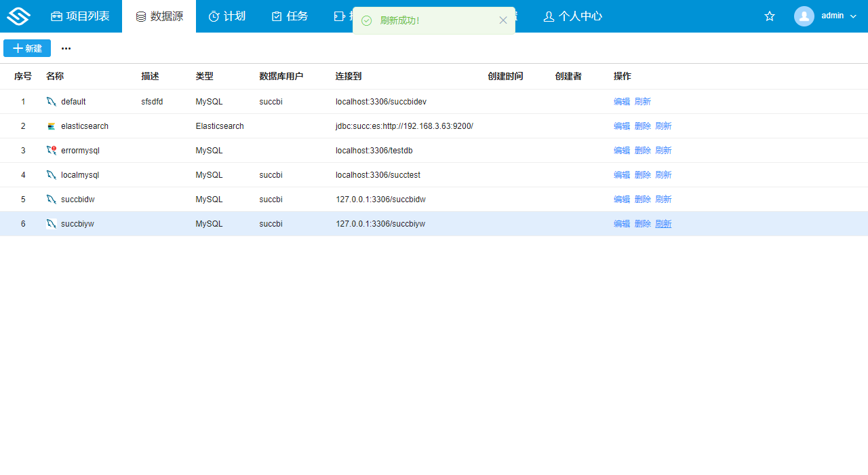
Task: Click the error MySQL icon beside errormysql
Action: click(52, 151)
